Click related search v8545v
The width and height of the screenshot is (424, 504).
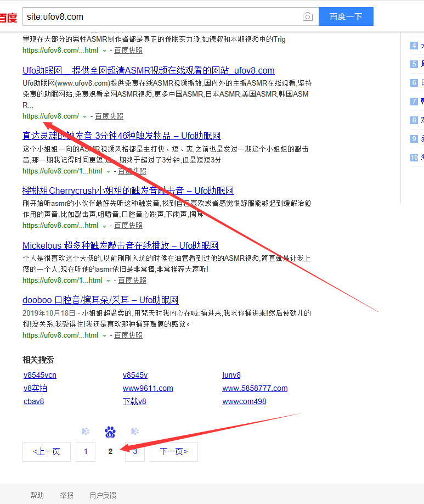(135, 375)
